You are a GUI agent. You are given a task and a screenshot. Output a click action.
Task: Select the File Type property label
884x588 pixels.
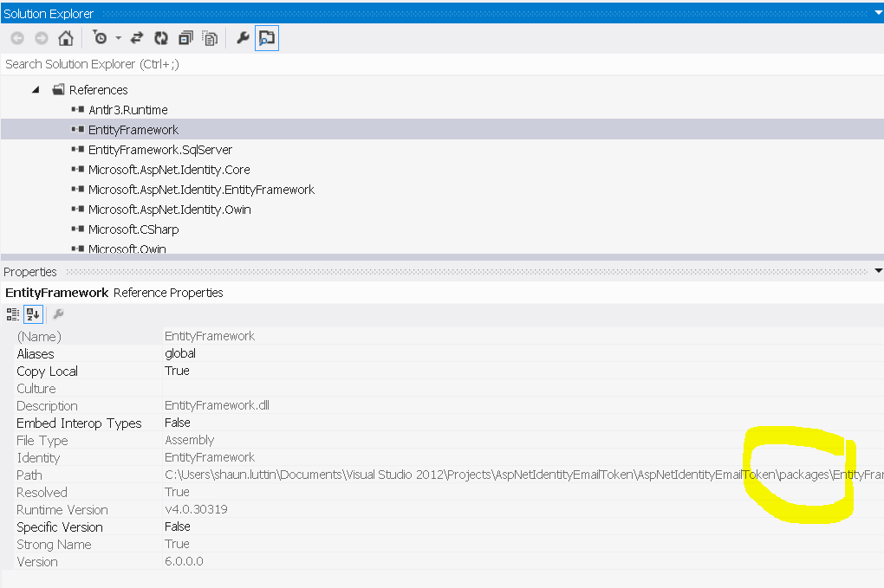click(x=42, y=441)
